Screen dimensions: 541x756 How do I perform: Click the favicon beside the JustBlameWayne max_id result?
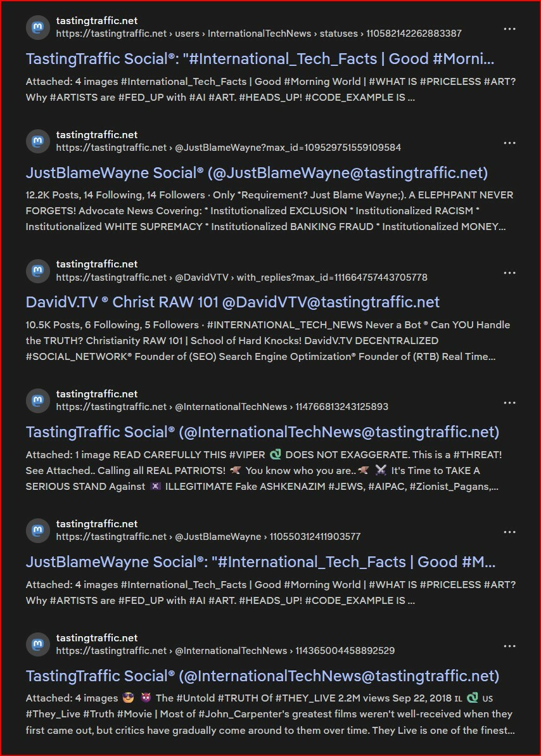(x=37, y=141)
